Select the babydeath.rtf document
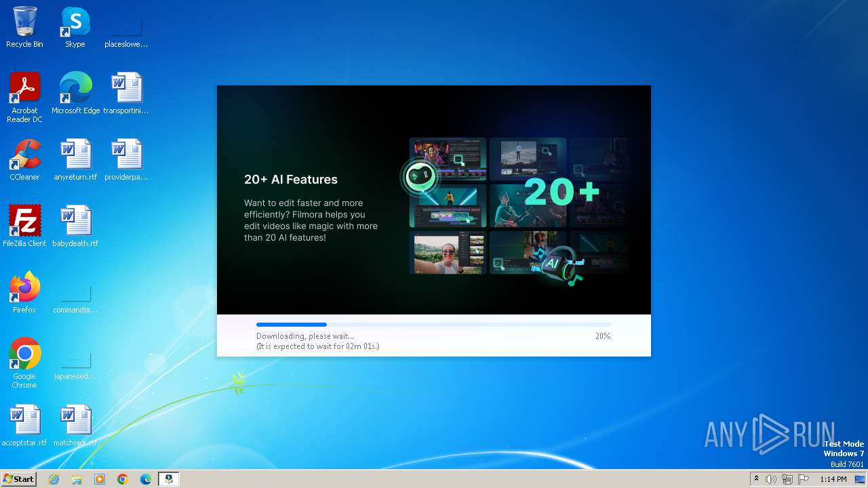This screenshot has width=868, height=488. 75,226
